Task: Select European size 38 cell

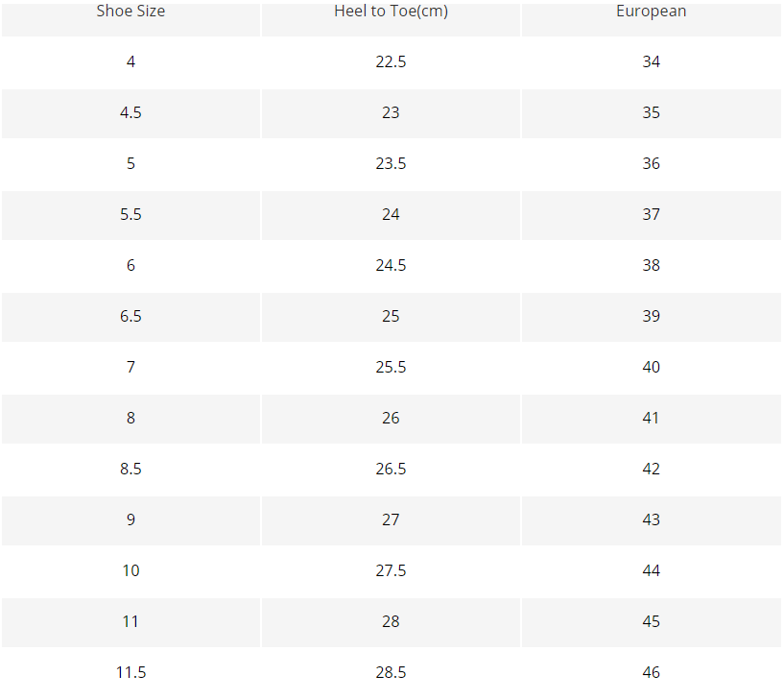Action: click(x=651, y=266)
